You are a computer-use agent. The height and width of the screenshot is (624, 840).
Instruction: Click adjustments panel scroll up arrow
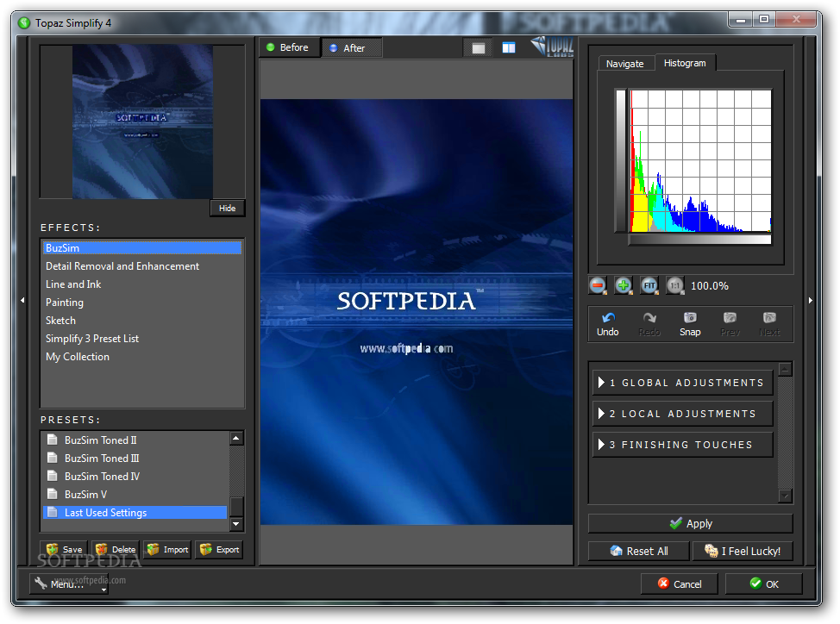click(785, 369)
